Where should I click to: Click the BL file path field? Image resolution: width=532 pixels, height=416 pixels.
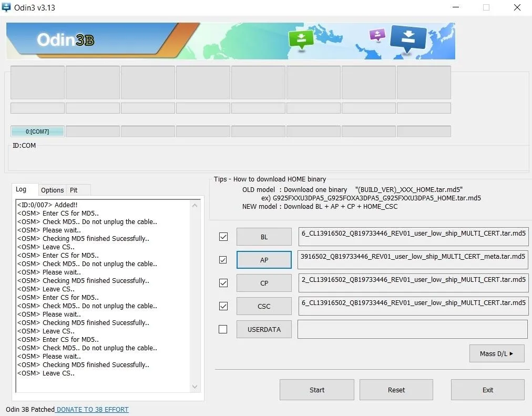413,237
